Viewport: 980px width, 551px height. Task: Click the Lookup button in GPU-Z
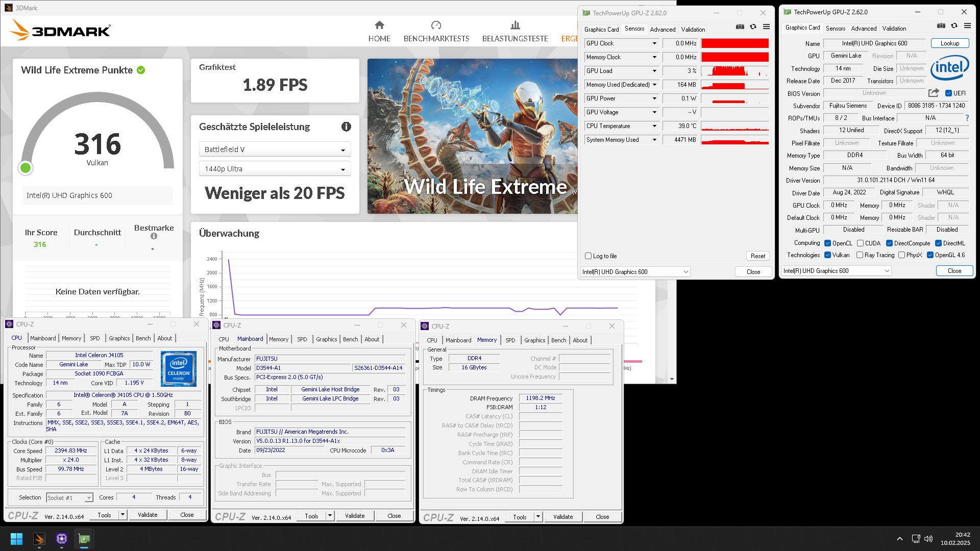pos(950,43)
